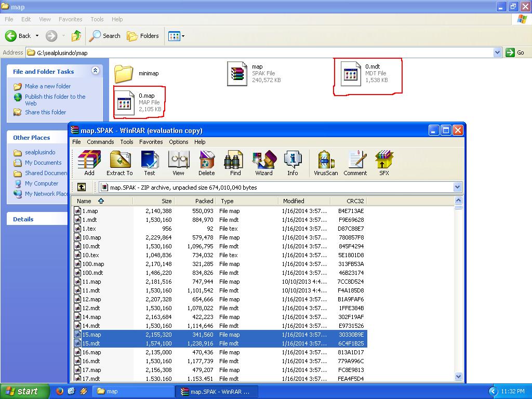Open Firefox from quick launch

pos(60,391)
